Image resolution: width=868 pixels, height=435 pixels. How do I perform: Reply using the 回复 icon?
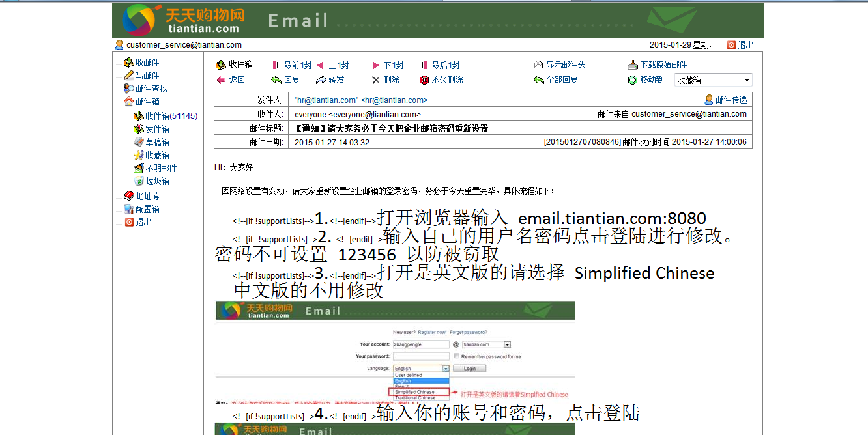pyautogui.click(x=276, y=79)
